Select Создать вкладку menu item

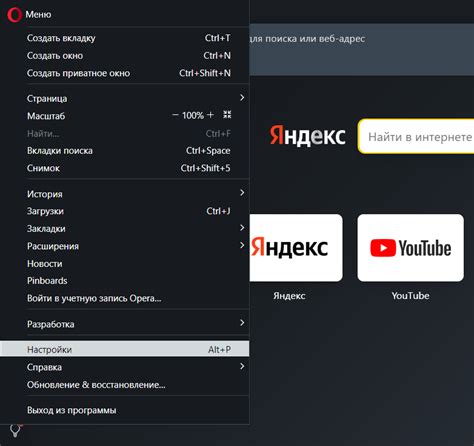click(x=125, y=38)
